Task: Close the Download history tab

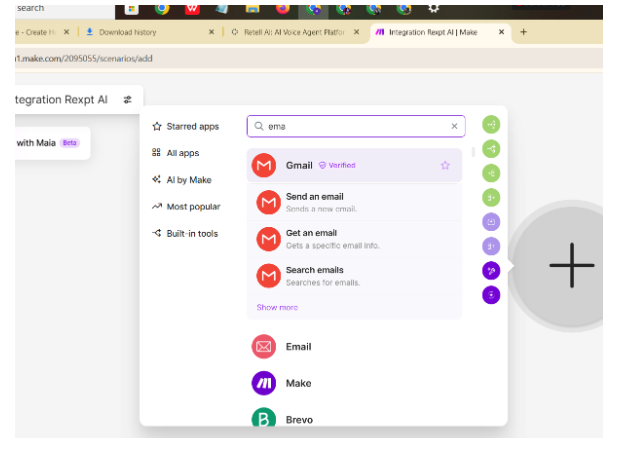Action: point(211,32)
